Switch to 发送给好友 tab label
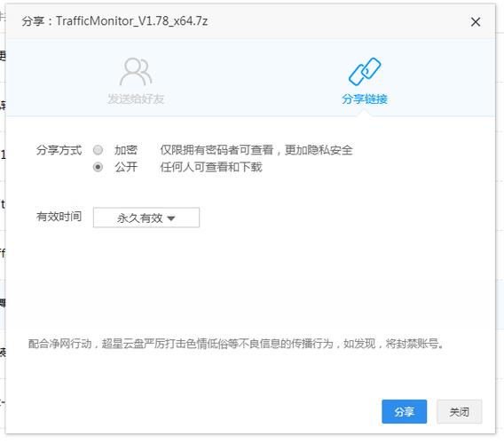Image resolution: width=504 pixels, height=444 pixels. (x=136, y=99)
